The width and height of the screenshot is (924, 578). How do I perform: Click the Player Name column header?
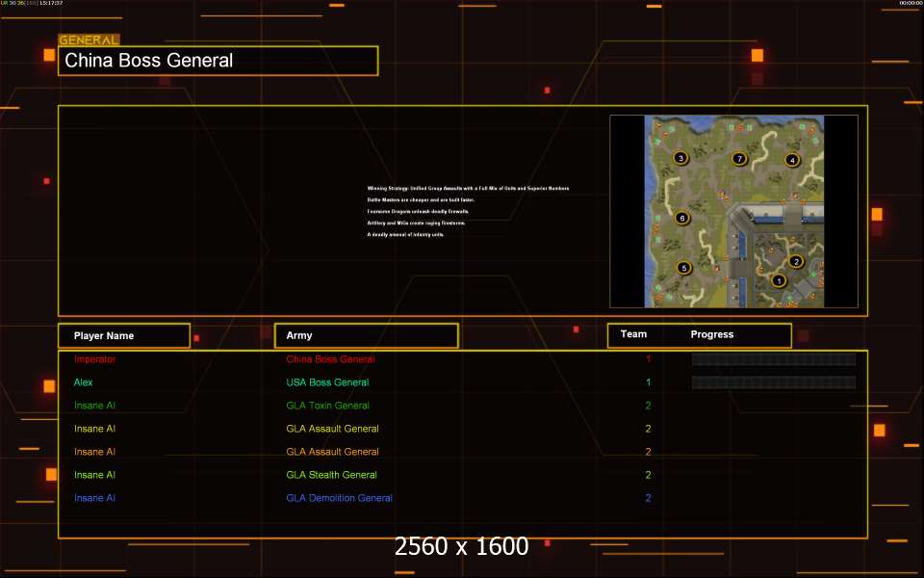pyautogui.click(x=104, y=335)
